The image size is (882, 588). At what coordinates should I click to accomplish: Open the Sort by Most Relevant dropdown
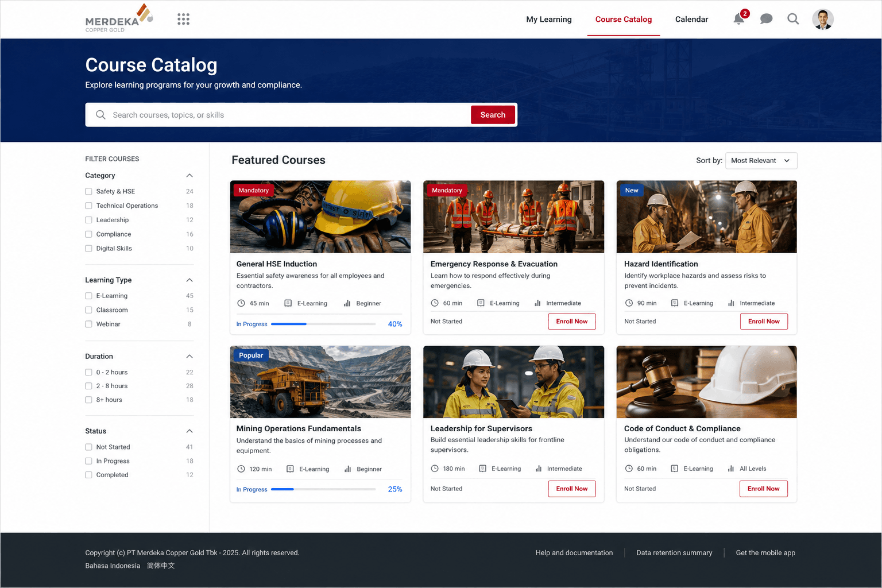[x=761, y=161]
